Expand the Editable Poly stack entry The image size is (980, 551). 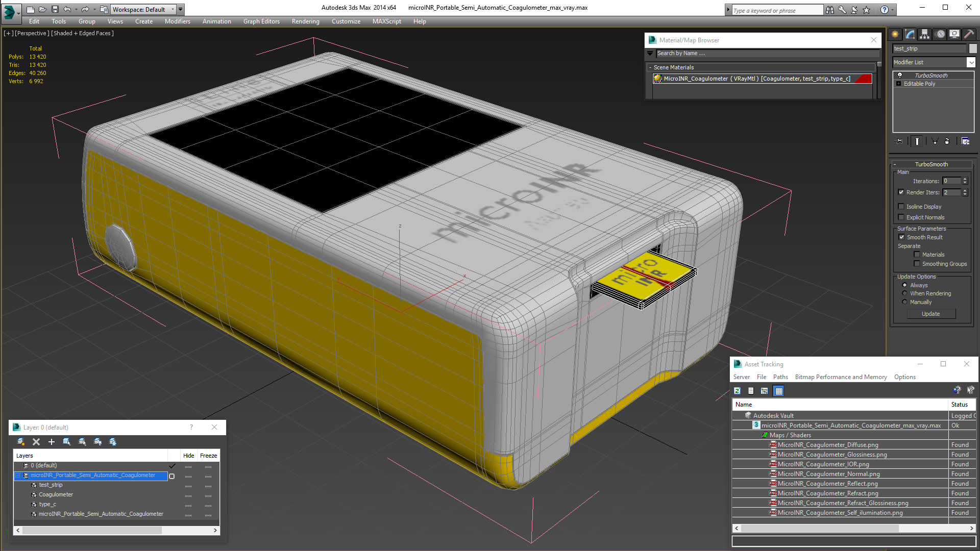tap(898, 84)
